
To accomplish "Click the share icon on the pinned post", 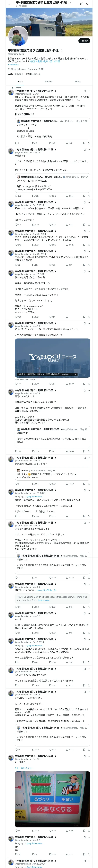I will tap(89, 143).
